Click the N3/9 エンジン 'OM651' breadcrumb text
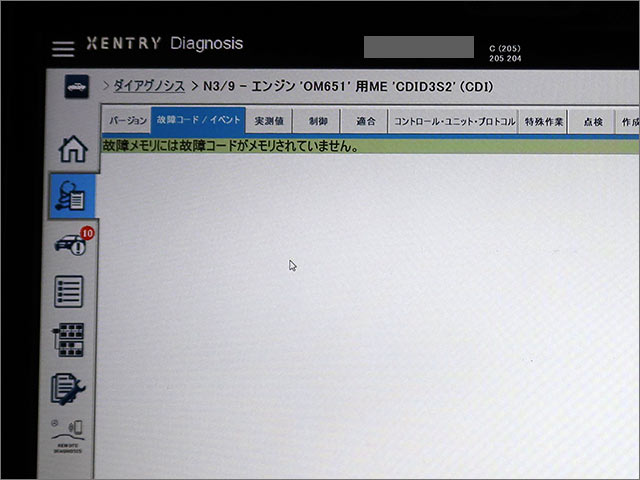The height and width of the screenshot is (480, 640). point(348,87)
